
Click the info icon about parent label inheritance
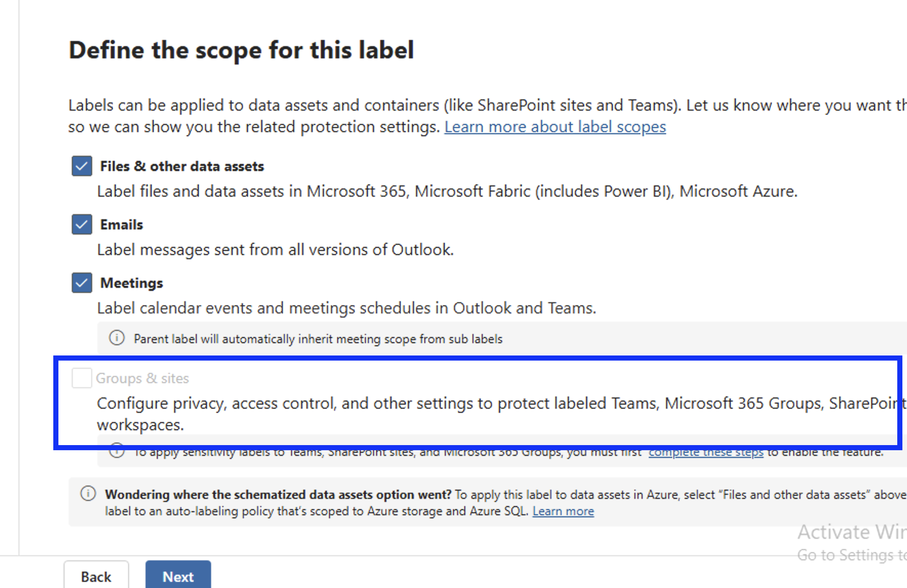point(116,338)
